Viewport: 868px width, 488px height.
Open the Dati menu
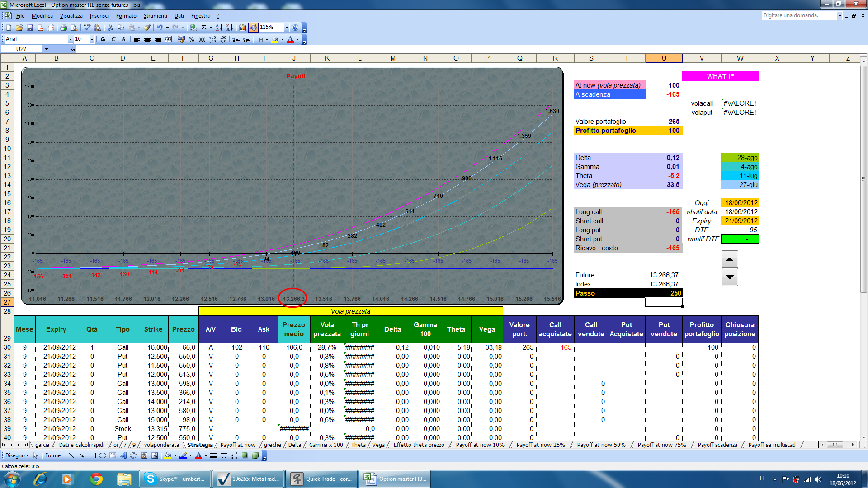pos(179,16)
